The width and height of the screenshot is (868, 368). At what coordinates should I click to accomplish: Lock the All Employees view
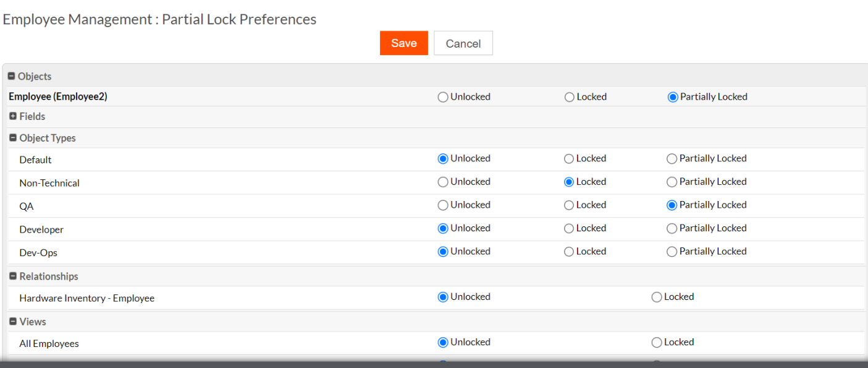click(x=657, y=343)
